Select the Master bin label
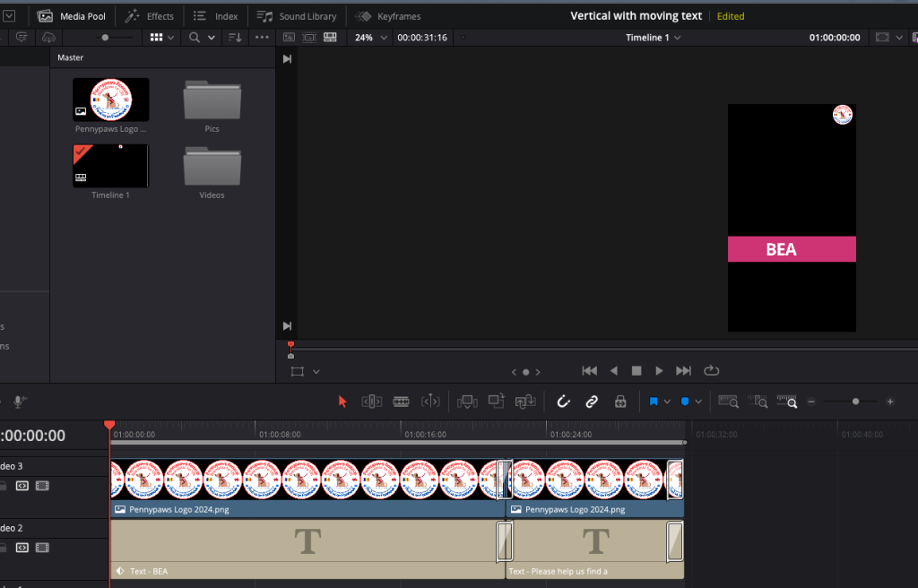Image resolution: width=918 pixels, height=588 pixels. 70,57
